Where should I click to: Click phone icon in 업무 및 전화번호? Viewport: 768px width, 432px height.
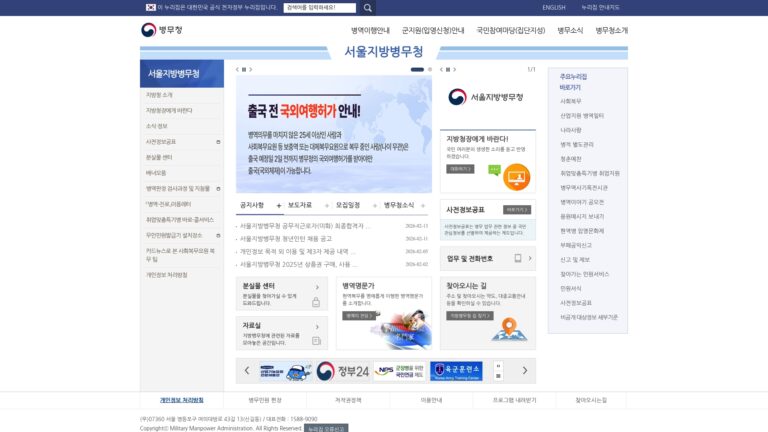518,258
